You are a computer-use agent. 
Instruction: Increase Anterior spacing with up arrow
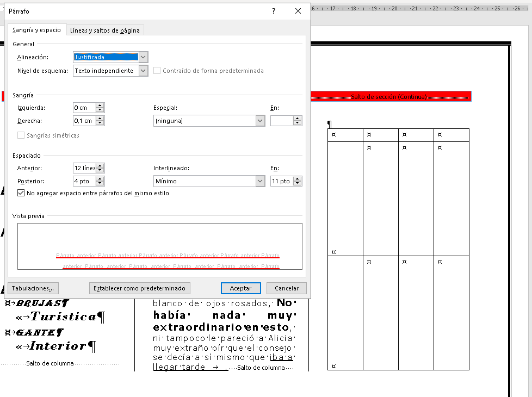point(100,166)
